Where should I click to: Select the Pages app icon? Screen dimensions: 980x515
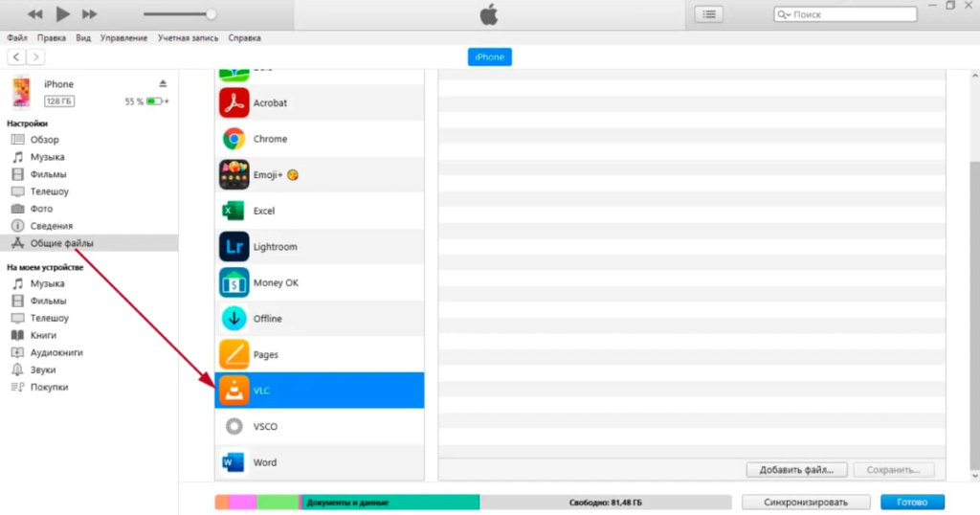pos(234,354)
